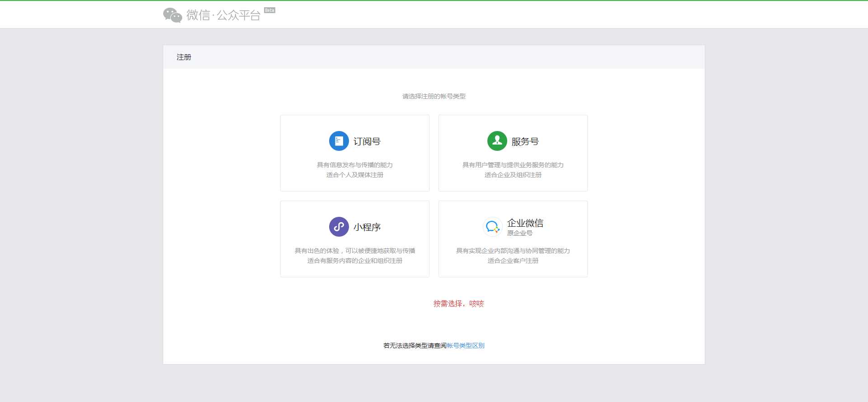Image resolution: width=868 pixels, height=402 pixels.
Task: Click 具有出色的体验 mini program description
Action: tap(355, 251)
